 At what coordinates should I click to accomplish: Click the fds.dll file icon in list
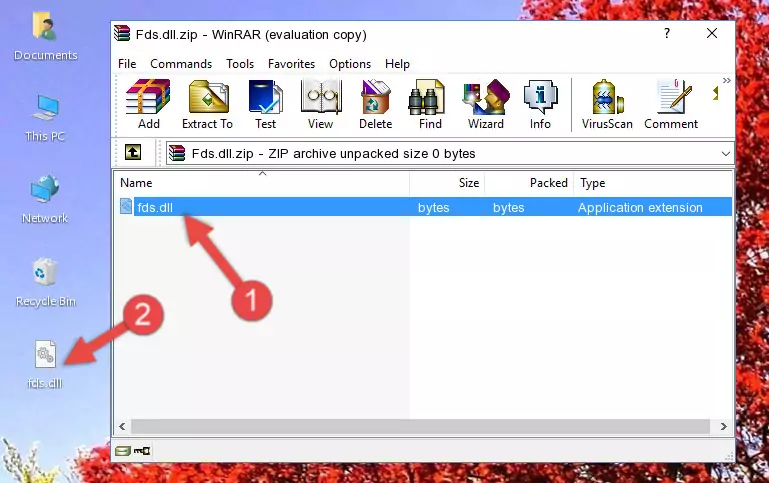(x=126, y=206)
